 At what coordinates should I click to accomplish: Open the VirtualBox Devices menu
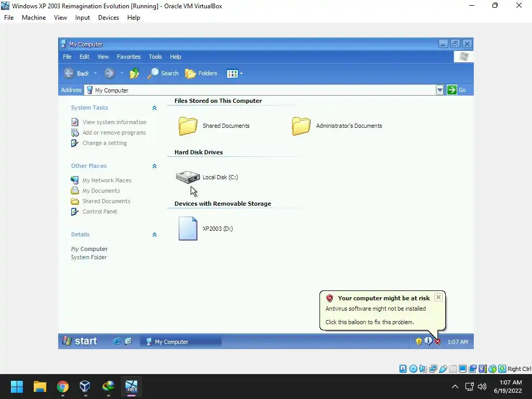(x=109, y=18)
